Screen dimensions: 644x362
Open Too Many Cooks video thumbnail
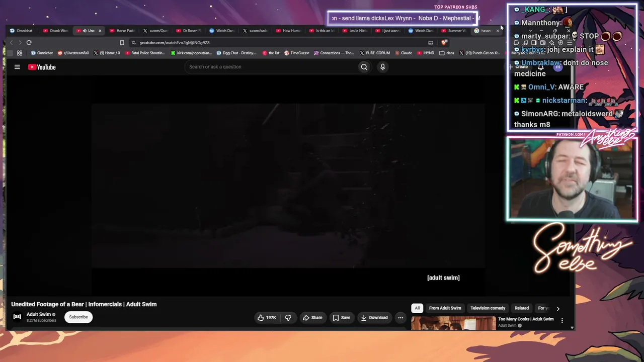click(x=453, y=323)
